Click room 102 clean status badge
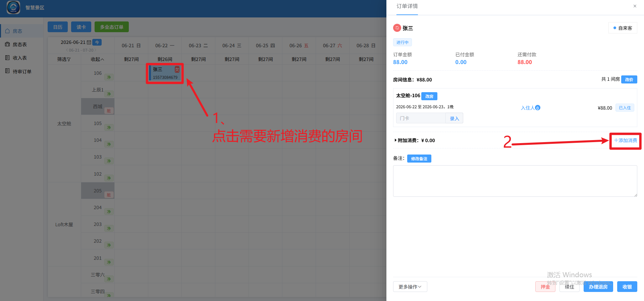Screen dimensions: 644x301 (109, 178)
